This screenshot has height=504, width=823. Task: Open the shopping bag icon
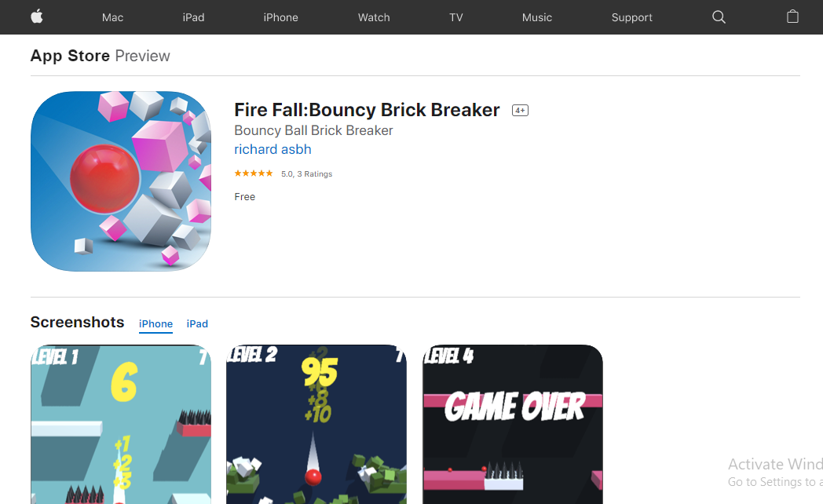pos(792,16)
